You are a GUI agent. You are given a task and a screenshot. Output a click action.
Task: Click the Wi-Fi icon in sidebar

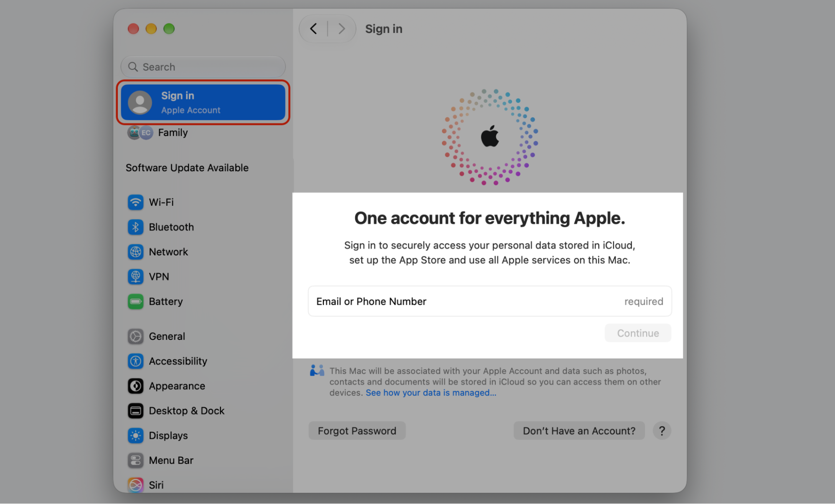pyautogui.click(x=135, y=203)
